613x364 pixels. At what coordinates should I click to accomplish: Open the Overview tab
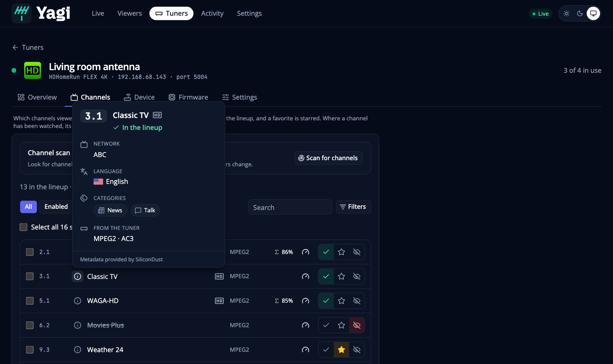[37, 97]
